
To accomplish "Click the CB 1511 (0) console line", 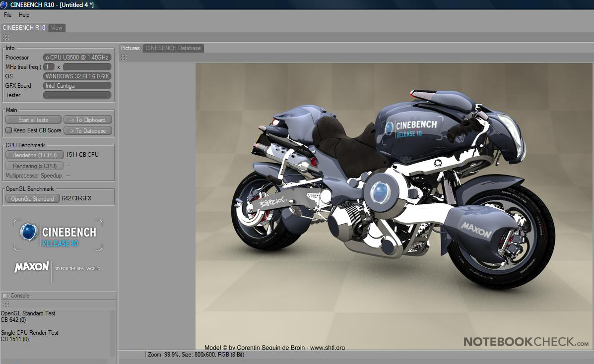I will tap(15, 339).
